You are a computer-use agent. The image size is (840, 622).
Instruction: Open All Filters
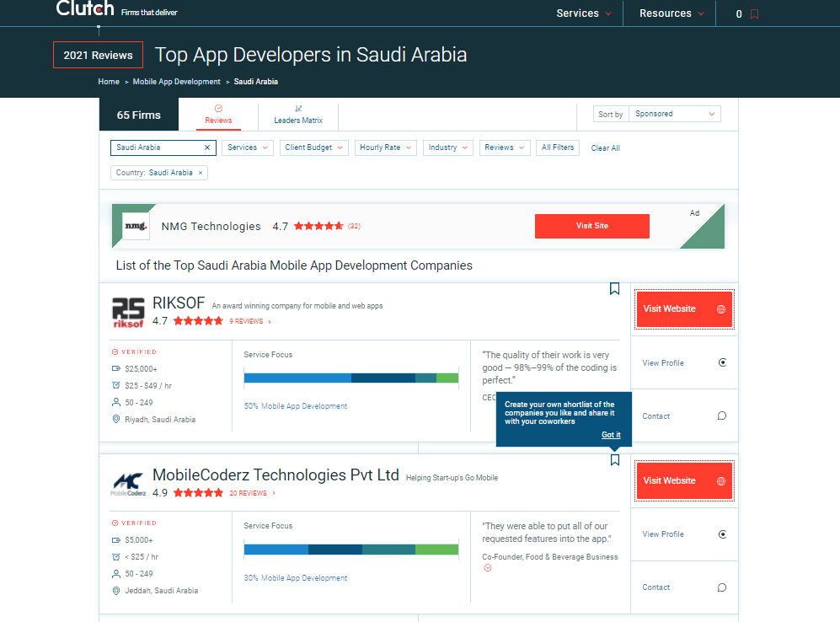point(558,147)
